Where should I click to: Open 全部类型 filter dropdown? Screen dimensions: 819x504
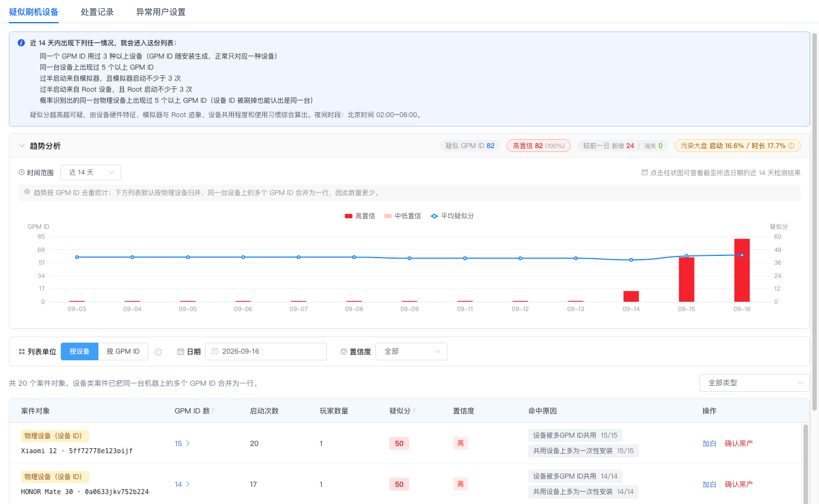coord(754,383)
